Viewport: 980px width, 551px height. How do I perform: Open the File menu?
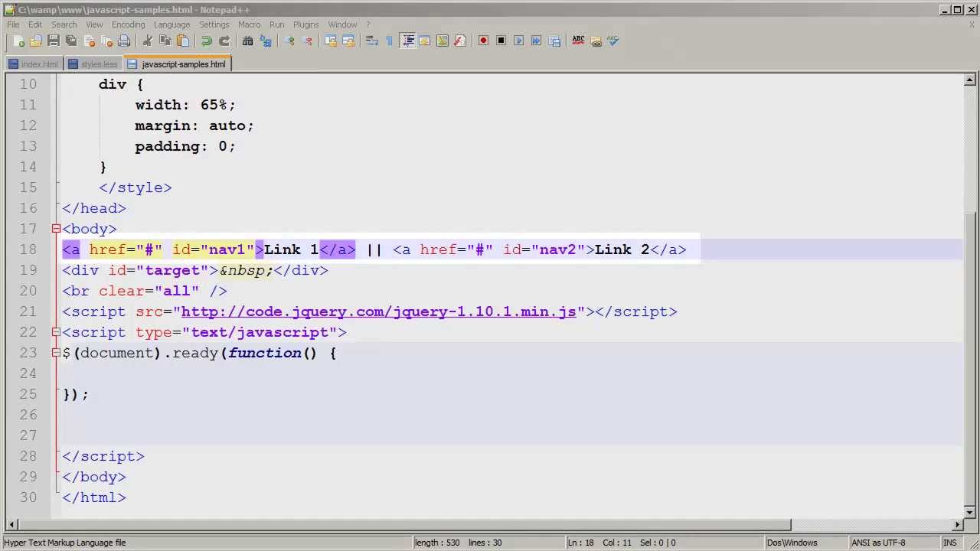click(13, 24)
